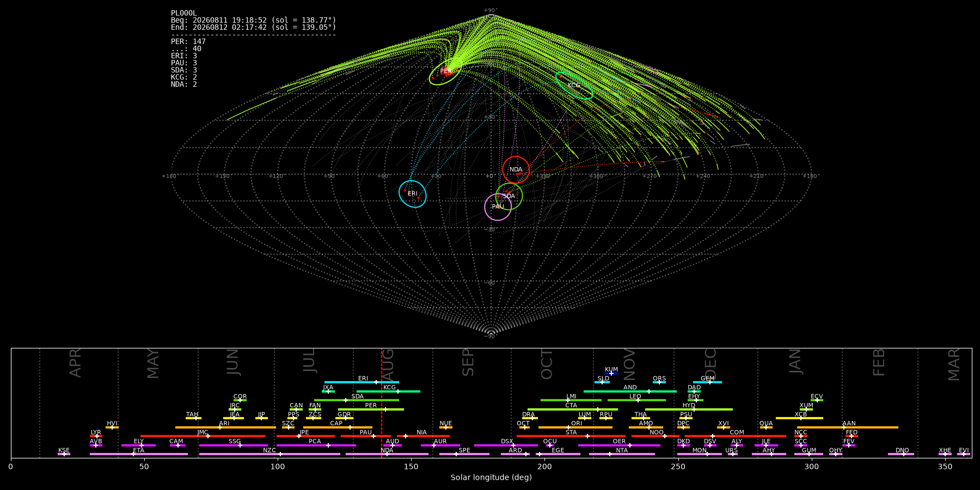Click the AAN orange bar in January
The image size is (980, 490).
(x=848, y=427)
